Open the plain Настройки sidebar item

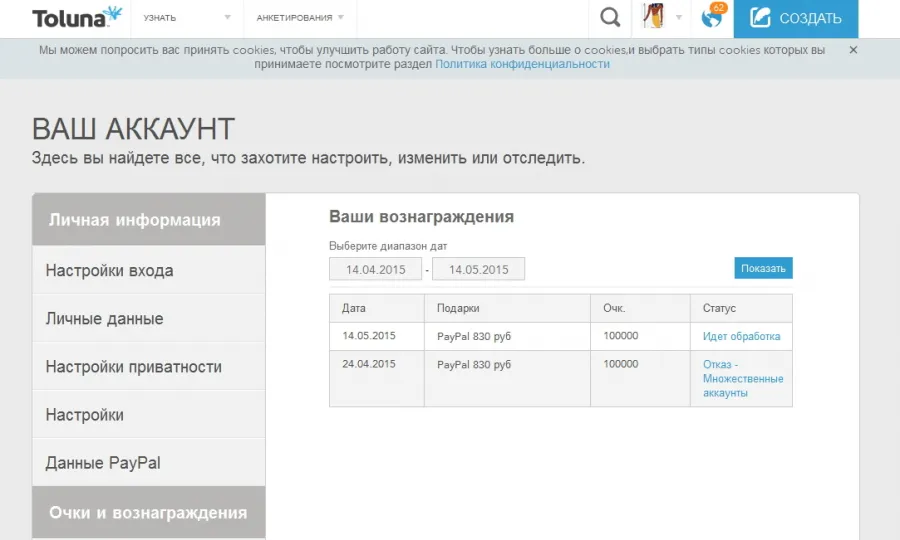(x=149, y=415)
